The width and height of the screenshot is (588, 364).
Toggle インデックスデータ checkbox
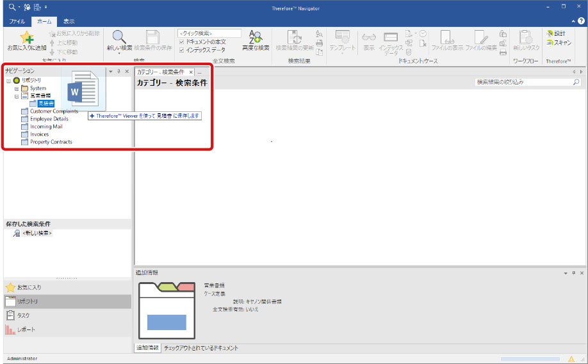click(181, 49)
